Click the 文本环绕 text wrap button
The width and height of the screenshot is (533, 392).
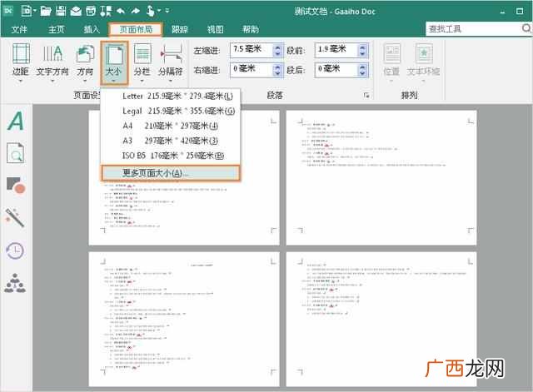424,63
